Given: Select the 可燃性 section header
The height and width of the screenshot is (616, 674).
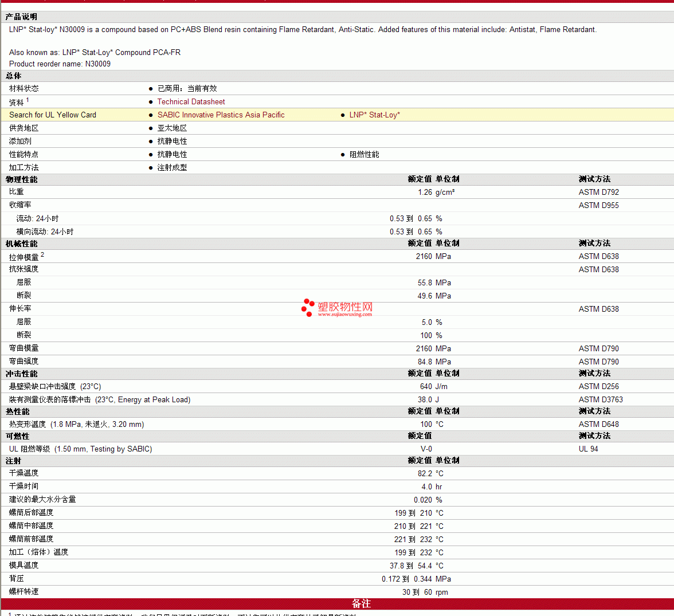Looking at the screenshot, I should click(18, 436).
